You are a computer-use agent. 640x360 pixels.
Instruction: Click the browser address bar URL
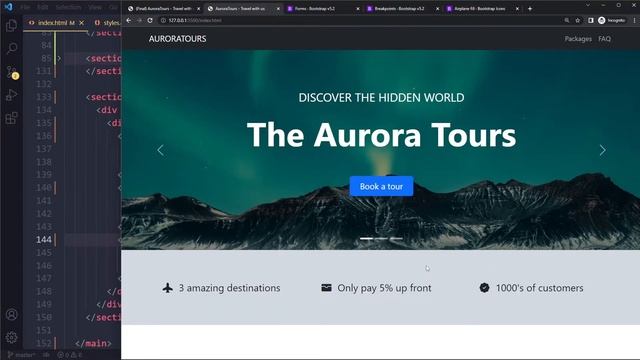[195, 20]
